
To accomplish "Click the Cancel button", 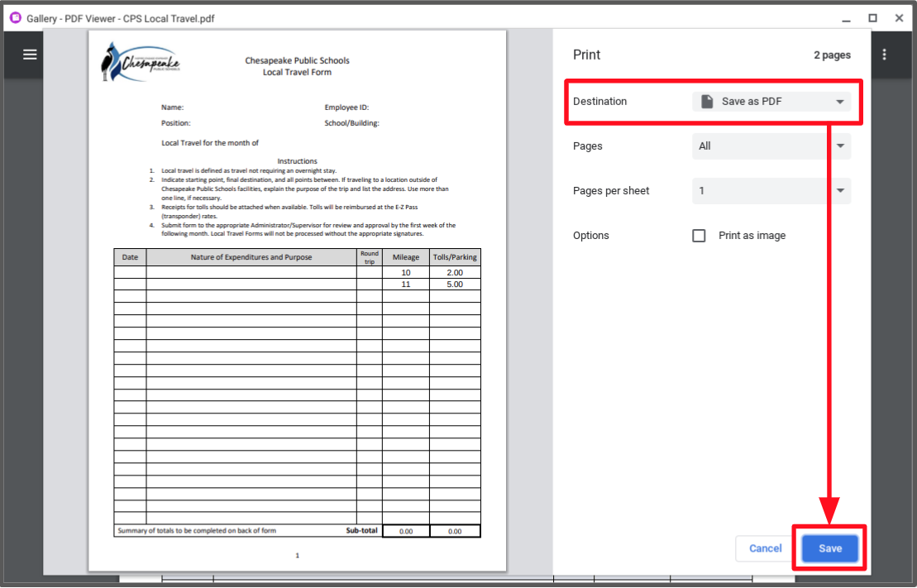I will tap(764, 548).
